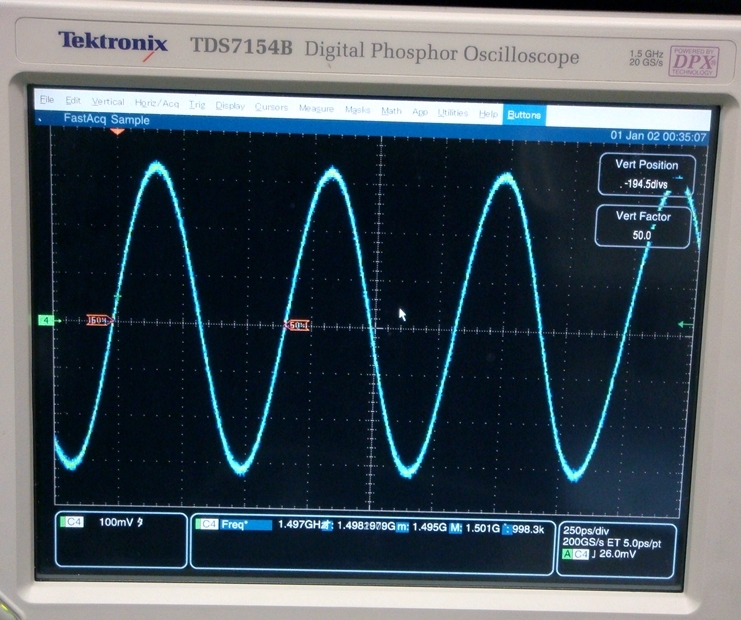Screen dimensions: 741x620
Task: Select the Vert Factor field
Action: point(643,226)
